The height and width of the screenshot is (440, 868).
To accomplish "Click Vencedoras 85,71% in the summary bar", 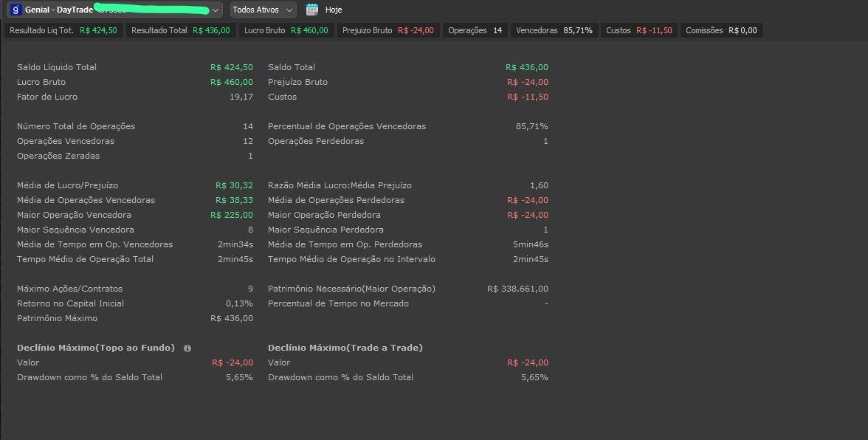I will pos(554,30).
